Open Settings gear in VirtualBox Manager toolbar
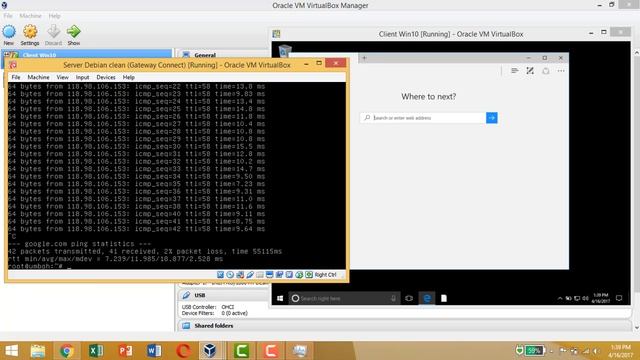 pos(30,32)
